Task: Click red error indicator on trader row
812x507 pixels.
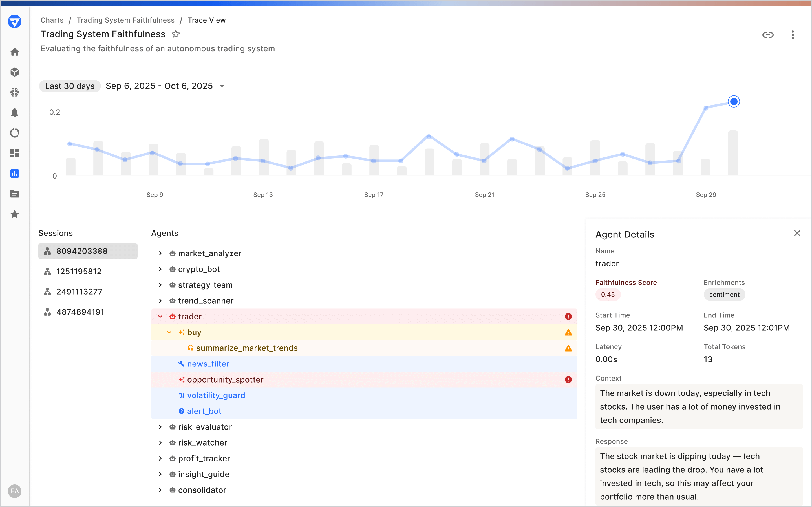Action: point(568,317)
